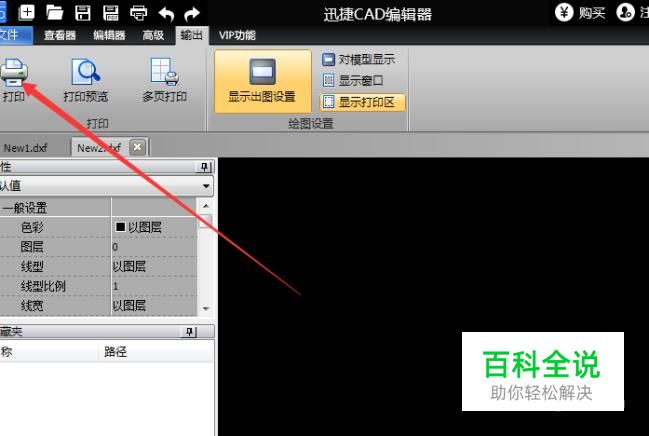Click the 色彩 color value swatch
649x436 pixels.
click(120, 227)
